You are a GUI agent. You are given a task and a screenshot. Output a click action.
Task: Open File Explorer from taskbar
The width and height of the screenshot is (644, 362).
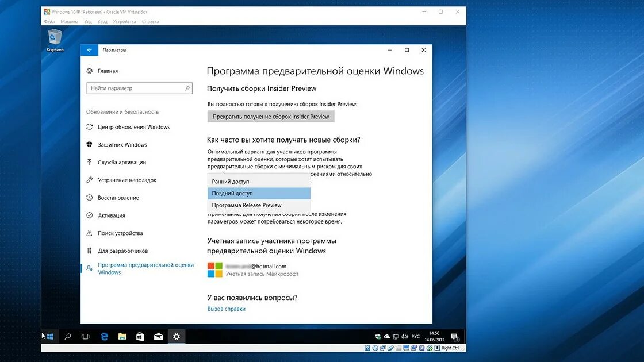(x=122, y=337)
